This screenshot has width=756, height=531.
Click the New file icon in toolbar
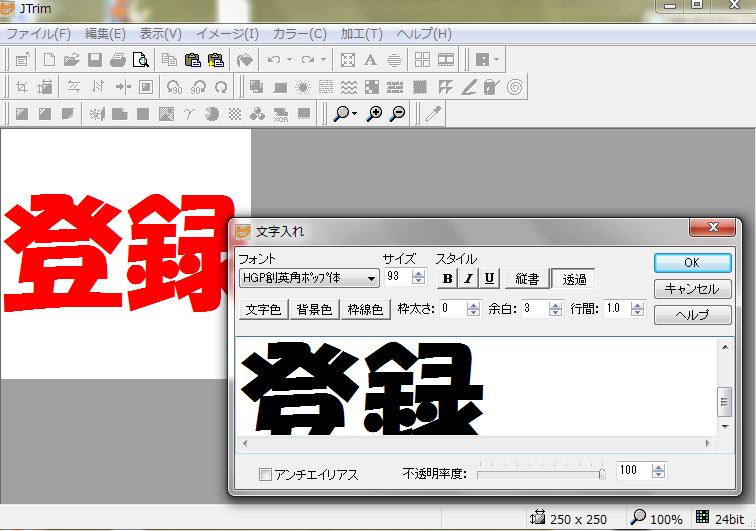[49, 60]
